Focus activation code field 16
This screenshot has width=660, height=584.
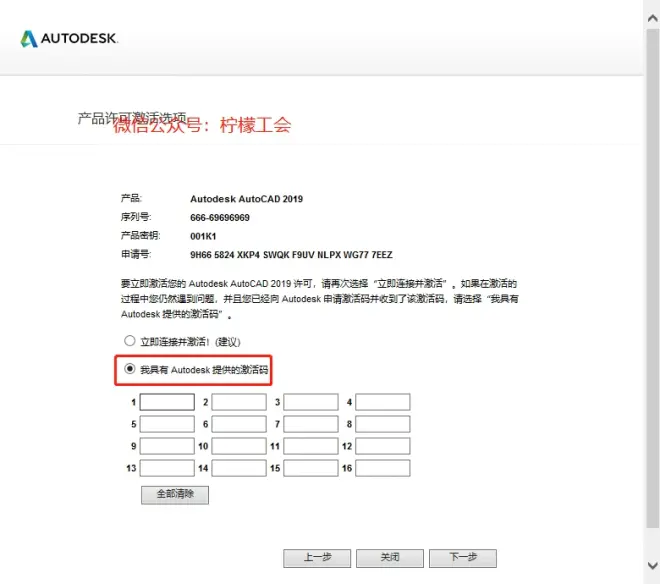tap(383, 468)
